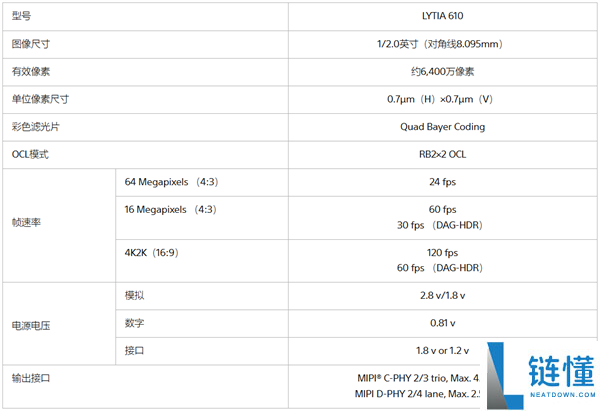Click the '模拟' sub-row label
This screenshot has width=600, height=411.
tap(134, 295)
